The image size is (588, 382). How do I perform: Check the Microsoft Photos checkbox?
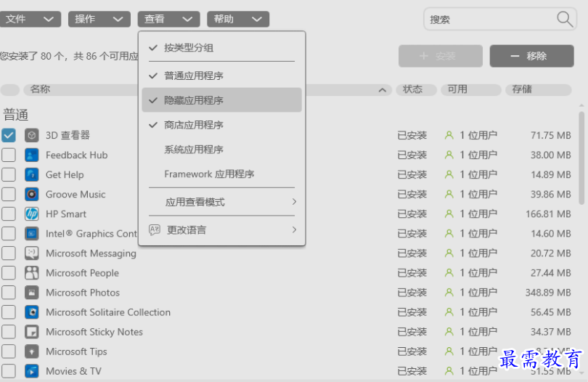[9, 293]
